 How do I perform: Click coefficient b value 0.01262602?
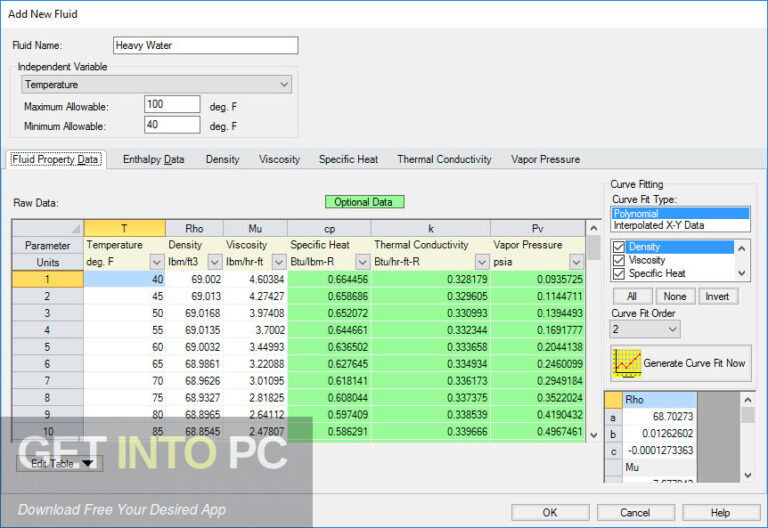(x=659, y=433)
